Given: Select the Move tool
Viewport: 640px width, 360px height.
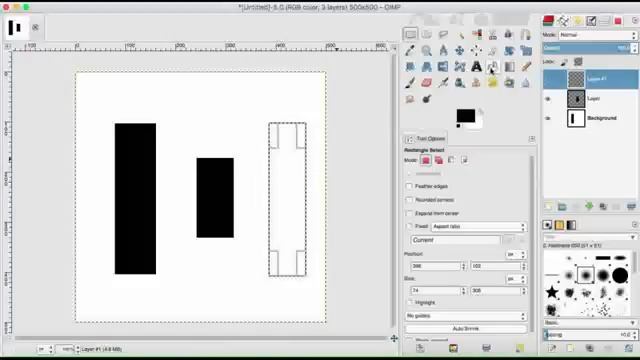Looking at the screenshot, I should tap(460, 51).
